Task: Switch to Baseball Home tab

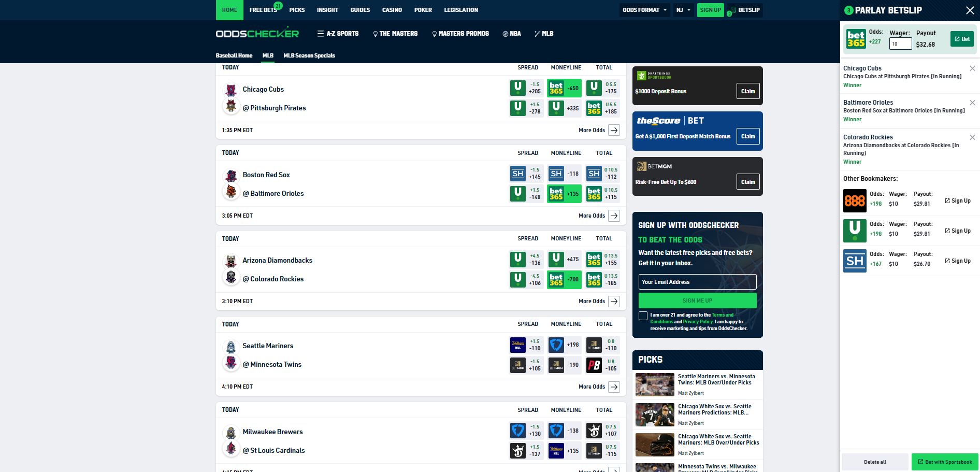Action: point(234,55)
